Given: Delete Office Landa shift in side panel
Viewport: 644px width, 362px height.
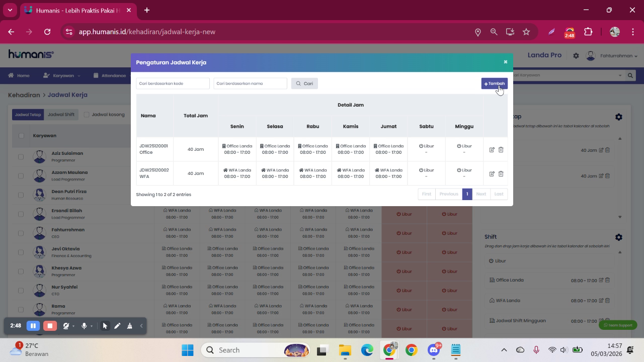Looking at the screenshot, I should tap(607, 280).
